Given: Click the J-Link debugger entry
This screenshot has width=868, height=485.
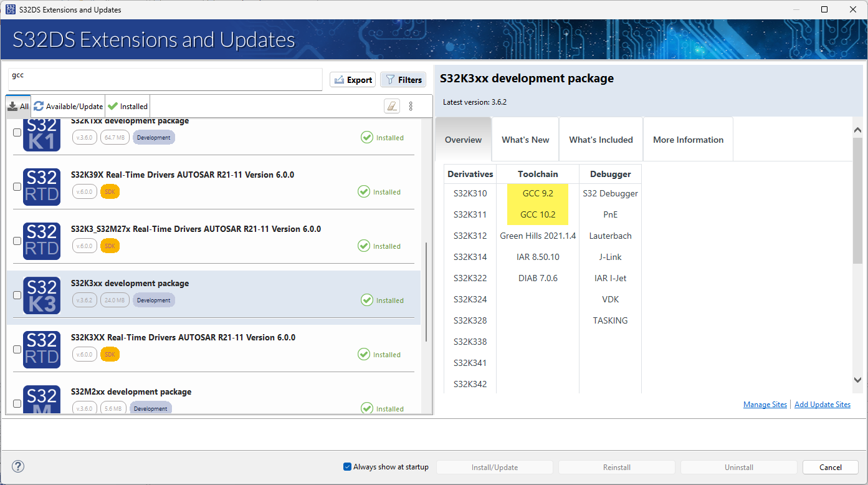Looking at the screenshot, I should pyautogui.click(x=610, y=257).
